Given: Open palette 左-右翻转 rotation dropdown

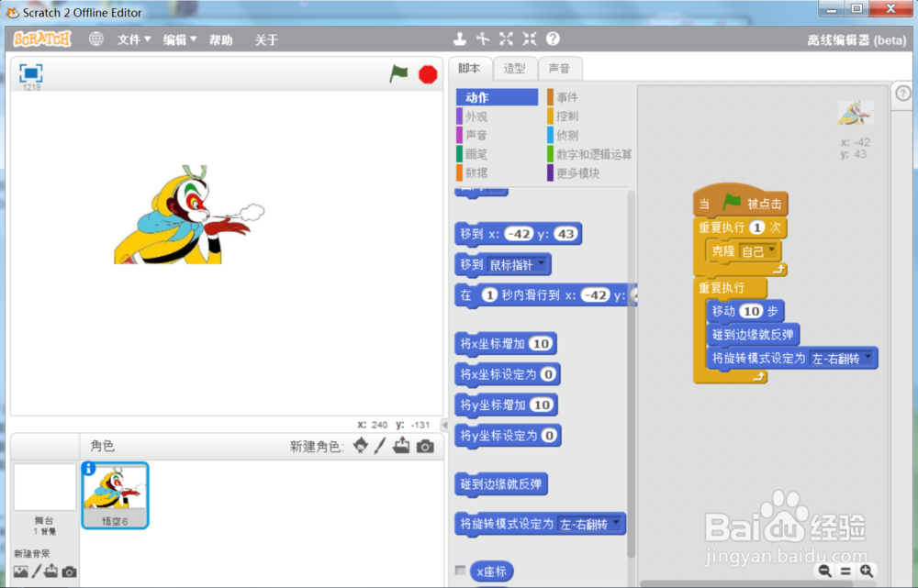Looking at the screenshot, I should [x=589, y=524].
